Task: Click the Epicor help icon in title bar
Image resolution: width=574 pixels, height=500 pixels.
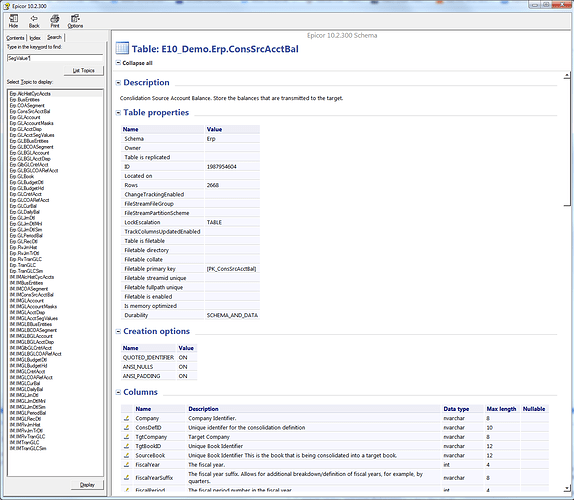Action: [x=7, y=6]
